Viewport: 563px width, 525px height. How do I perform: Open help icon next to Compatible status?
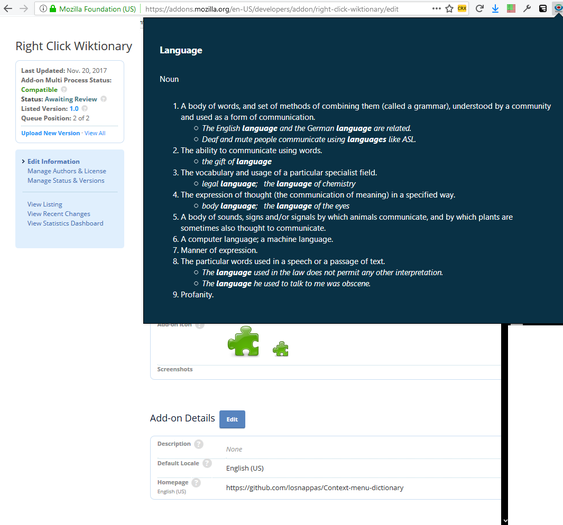tap(64, 89)
